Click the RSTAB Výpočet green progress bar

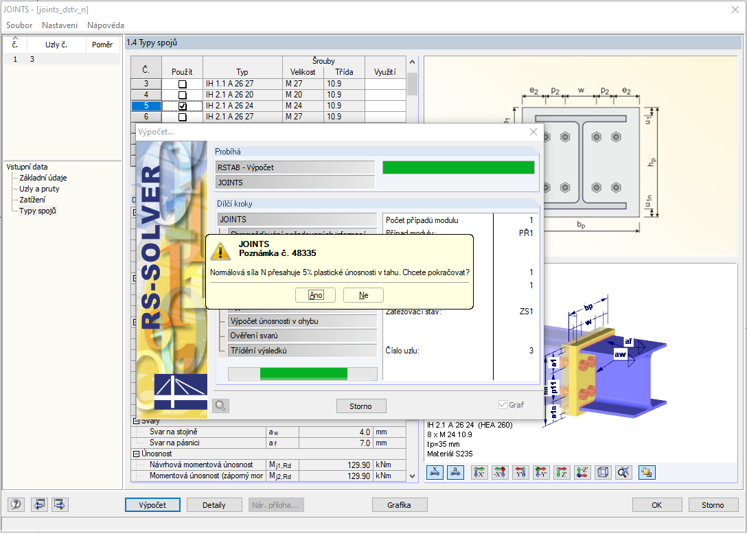pos(459,167)
